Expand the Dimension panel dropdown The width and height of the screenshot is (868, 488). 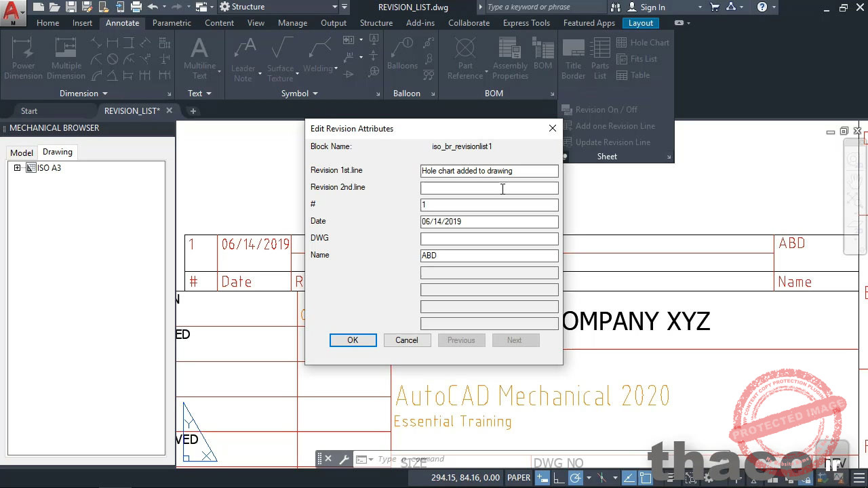click(83, 94)
